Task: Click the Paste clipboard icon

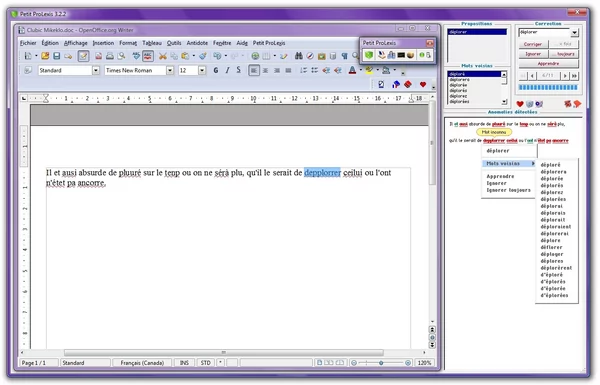Action: click(x=185, y=56)
